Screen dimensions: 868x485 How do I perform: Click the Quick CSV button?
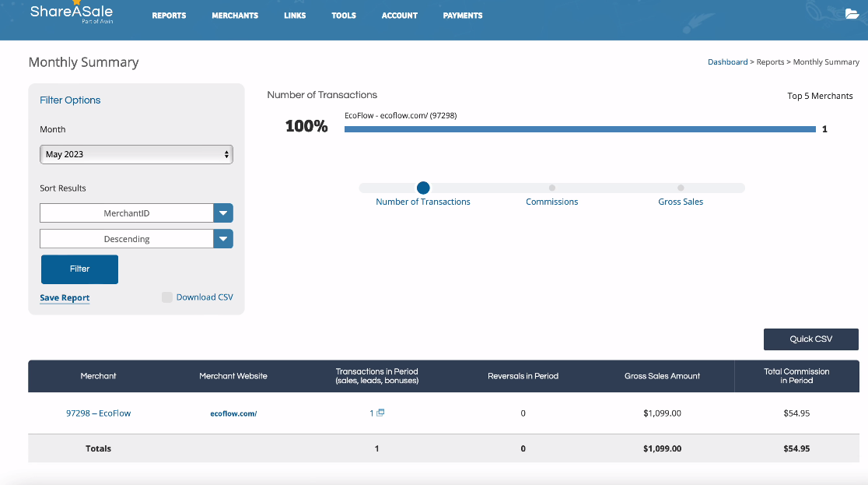pyautogui.click(x=811, y=339)
